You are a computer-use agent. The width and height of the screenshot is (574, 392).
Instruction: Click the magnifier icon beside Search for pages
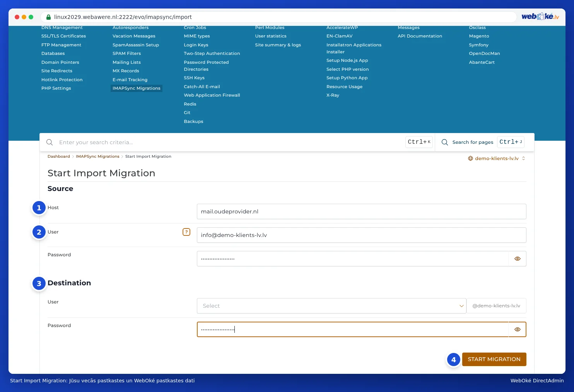[445, 142]
